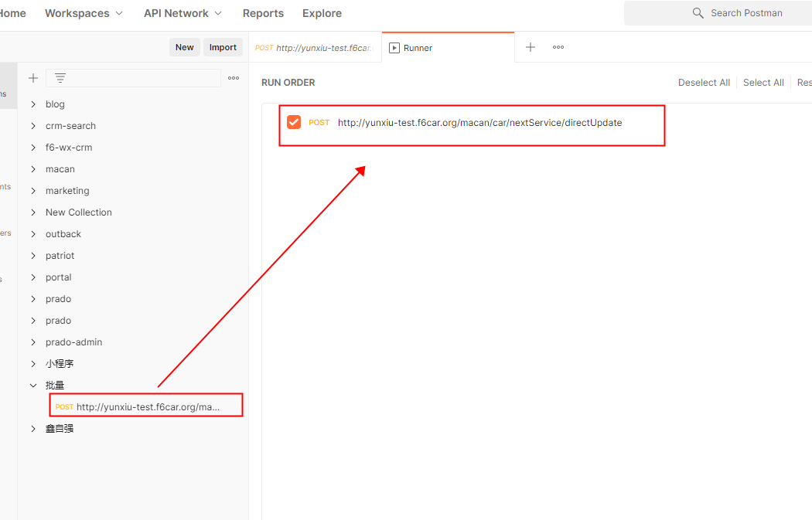Click the Runner tab play icon

point(394,48)
